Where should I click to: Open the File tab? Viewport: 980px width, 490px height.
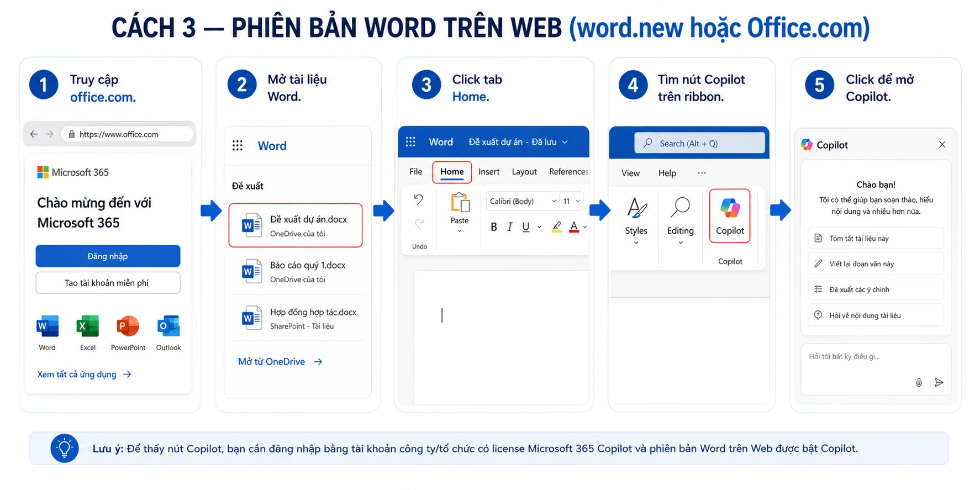pos(416,172)
